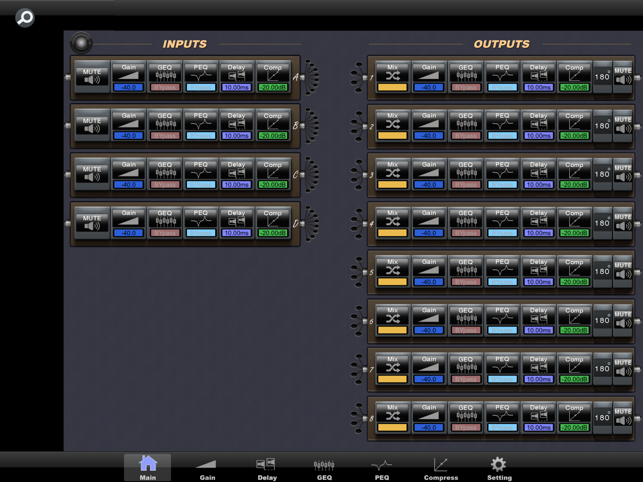Click the -20.00dB comp value on input C
This screenshot has height=482, width=643.
273,185
